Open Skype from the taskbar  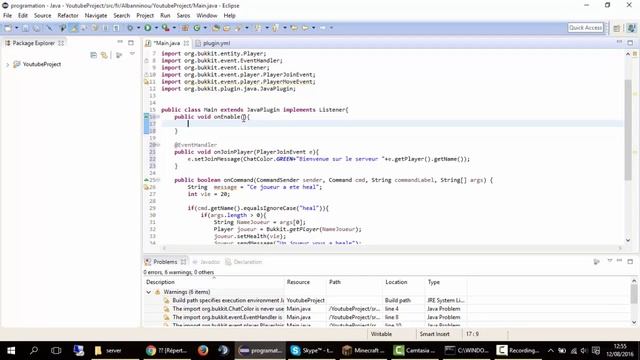click(x=311, y=350)
